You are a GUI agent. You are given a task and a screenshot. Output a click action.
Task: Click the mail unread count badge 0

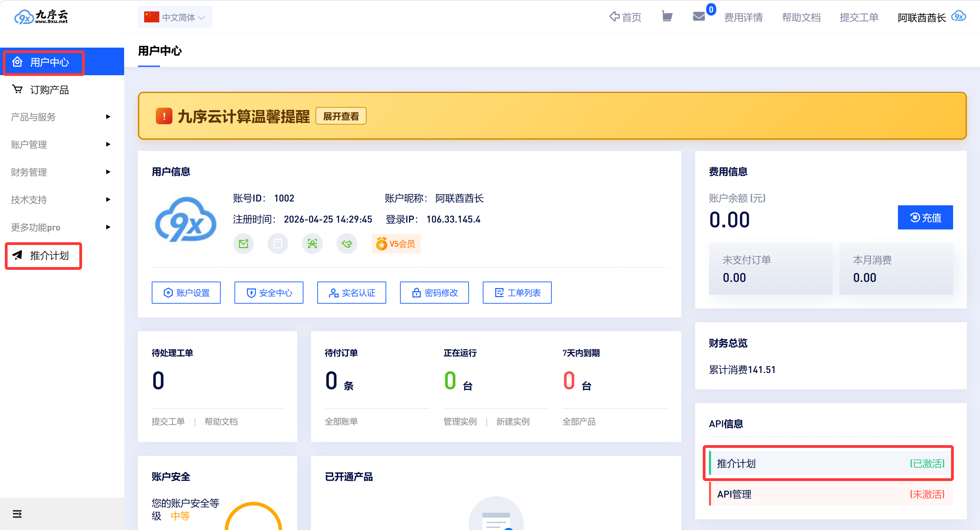711,10
